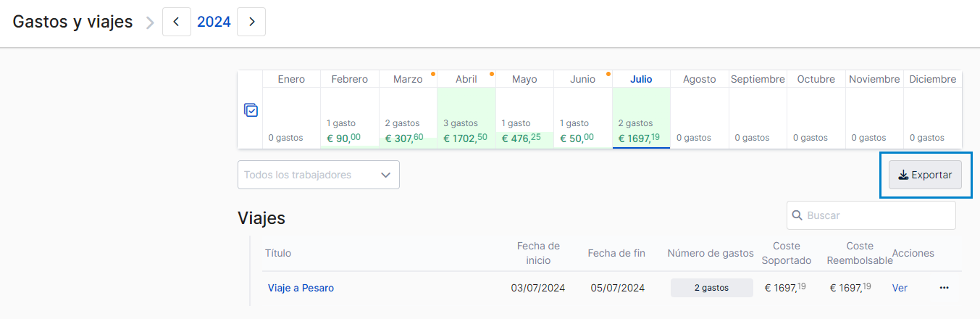Select the Febrero month tab
Screen dimensions: 980x319
349,80
